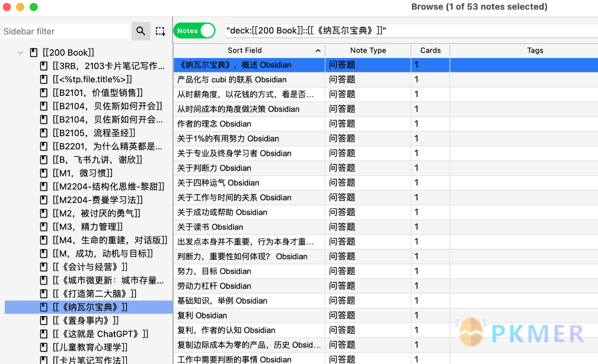Select the [[《这就是 ChatGPT》]] deck
Image resolution: width=598 pixels, height=364 pixels.
[x=101, y=334]
